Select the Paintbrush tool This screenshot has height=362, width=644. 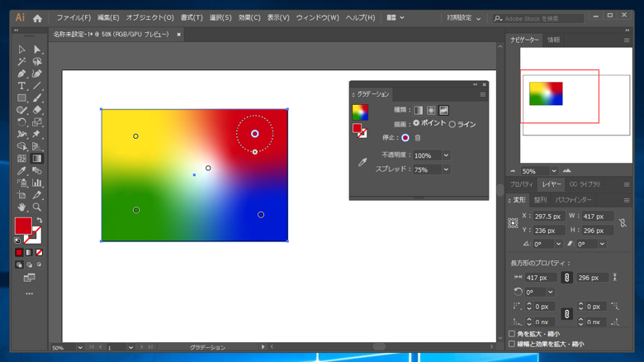click(37, 98)
